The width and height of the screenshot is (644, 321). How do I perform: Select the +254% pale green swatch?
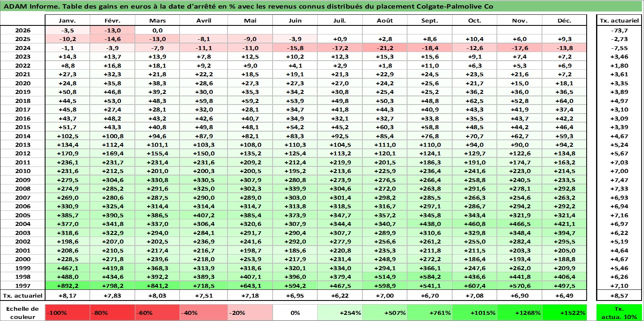340,313
